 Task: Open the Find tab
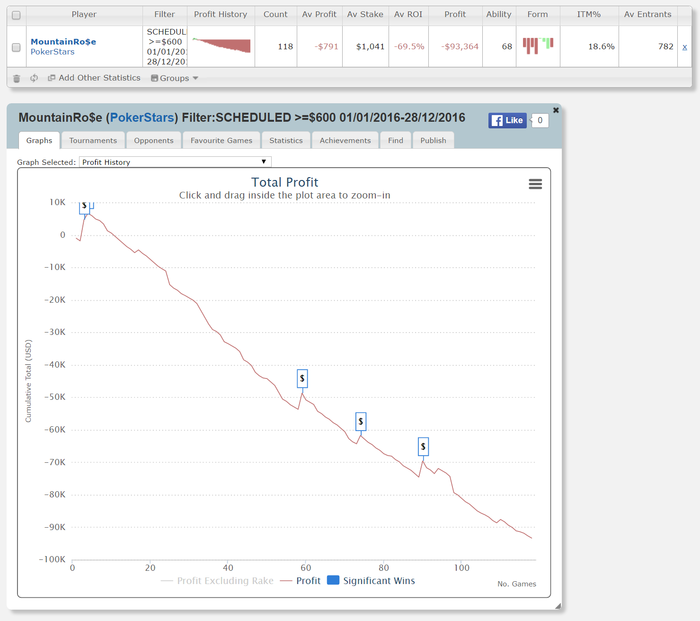pos(396,140)
